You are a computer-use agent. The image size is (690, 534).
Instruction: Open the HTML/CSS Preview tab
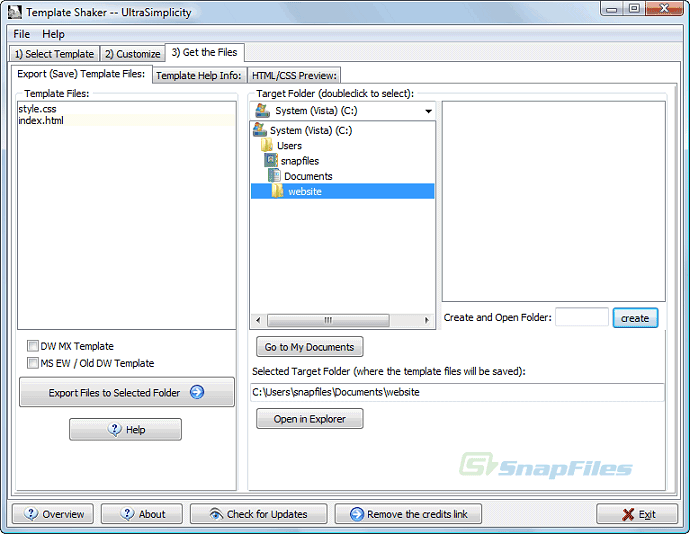point(294,75)
